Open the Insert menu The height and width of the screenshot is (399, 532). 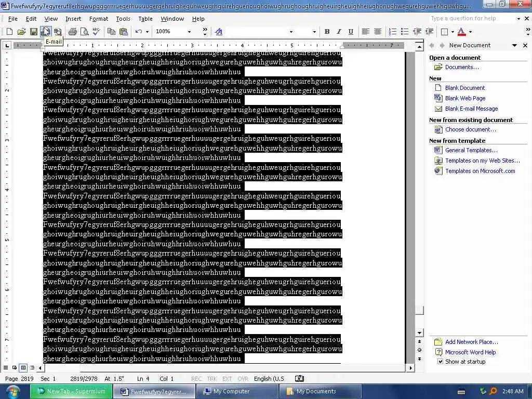(73, 19)
